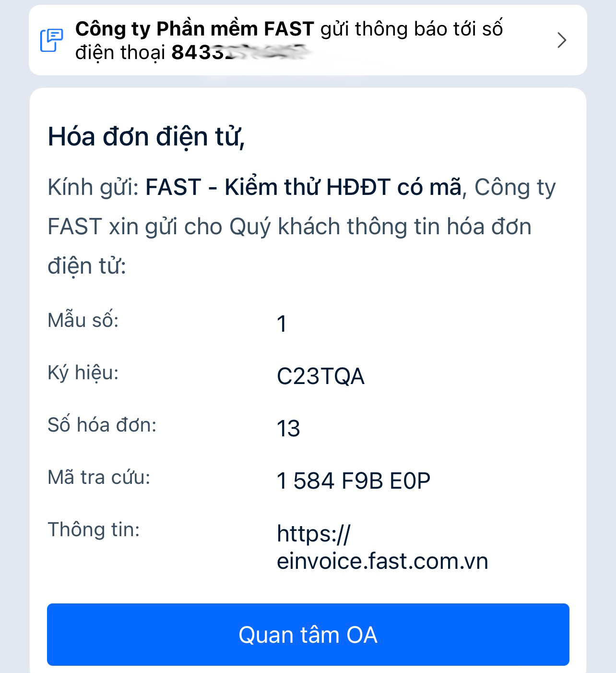Select the Công ty Phần mềm FAST sender name
Viewport: 616px width, 673px height.
pyautogui.click(x=195, y=29)
